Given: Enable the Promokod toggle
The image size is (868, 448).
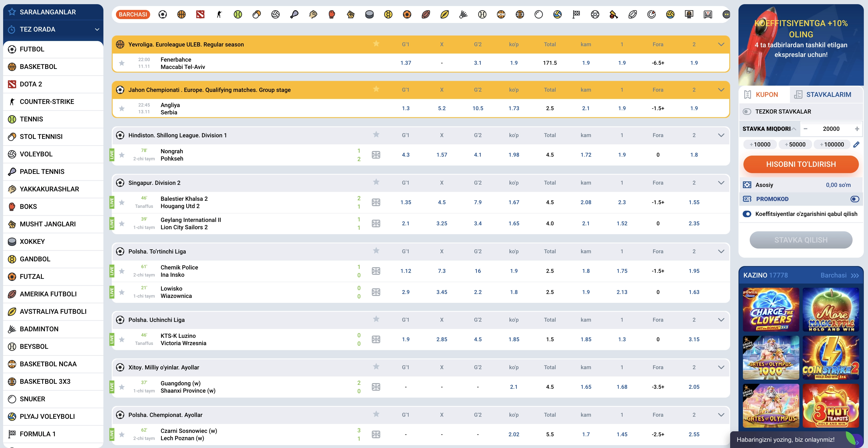Looking at the screenshot, I should click(x=854, y=199).
